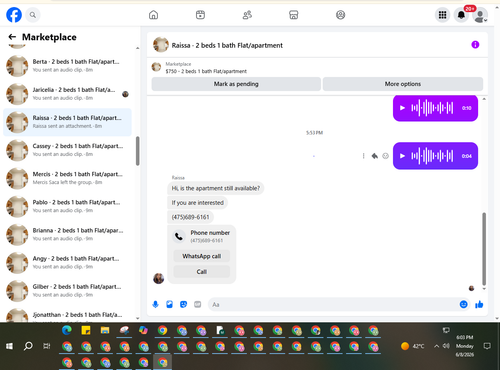500x370 pixels.
Task: Open conversation information purple icon
Action: (x=475, y=45)
